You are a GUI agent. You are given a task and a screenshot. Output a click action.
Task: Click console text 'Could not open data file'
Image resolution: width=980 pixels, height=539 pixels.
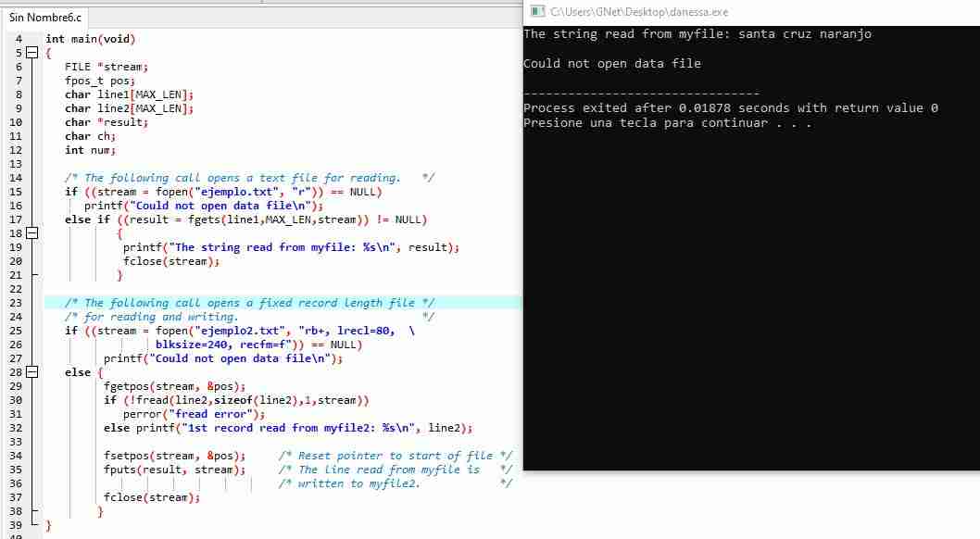[x=612, y=63]
